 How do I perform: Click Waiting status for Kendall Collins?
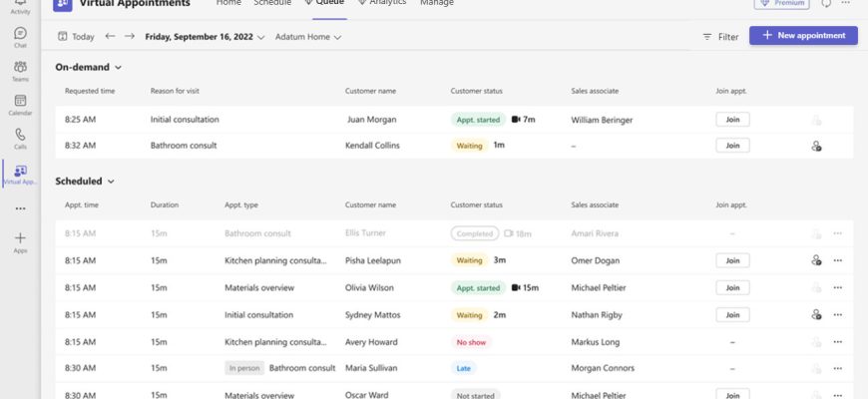coord(470,146)
